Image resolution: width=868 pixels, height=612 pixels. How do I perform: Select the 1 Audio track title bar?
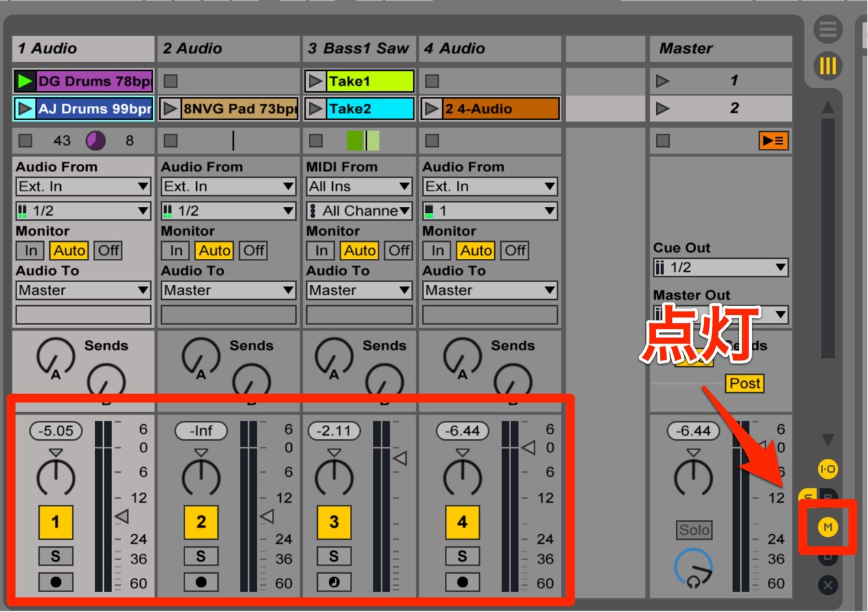[x=83, y=49]
